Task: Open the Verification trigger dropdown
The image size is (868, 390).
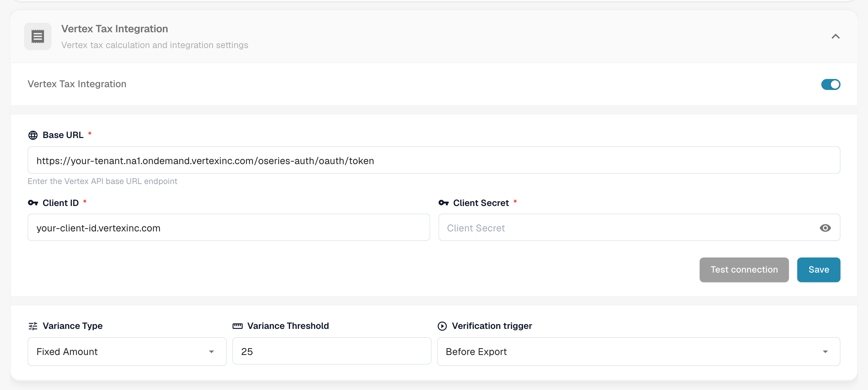Action: (638, 352)
